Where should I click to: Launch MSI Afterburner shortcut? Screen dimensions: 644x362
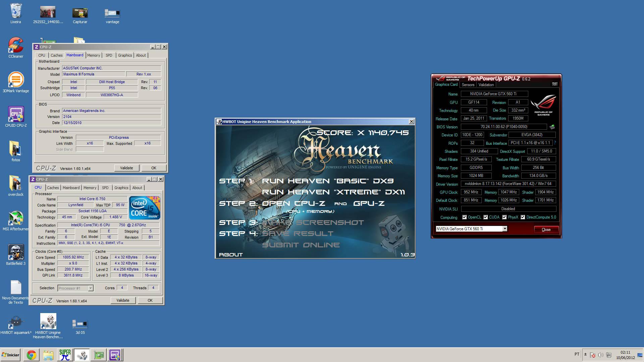pos(16,221)
